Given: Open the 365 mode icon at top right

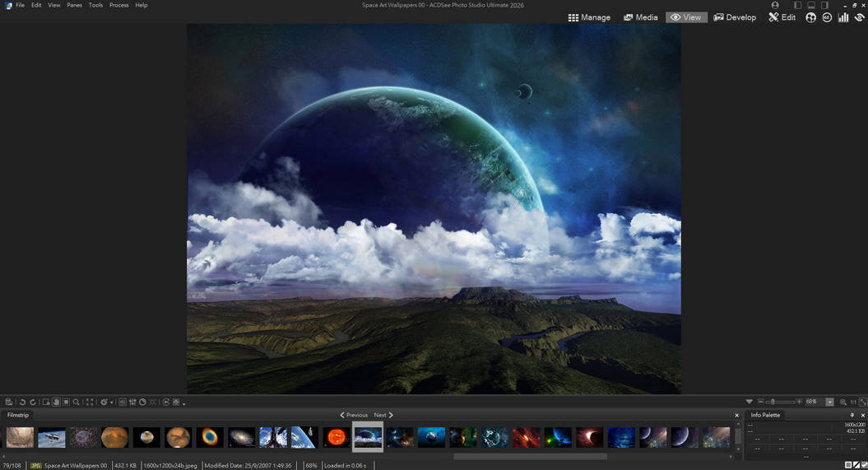Looking at the screenshot, I should 827,17.
